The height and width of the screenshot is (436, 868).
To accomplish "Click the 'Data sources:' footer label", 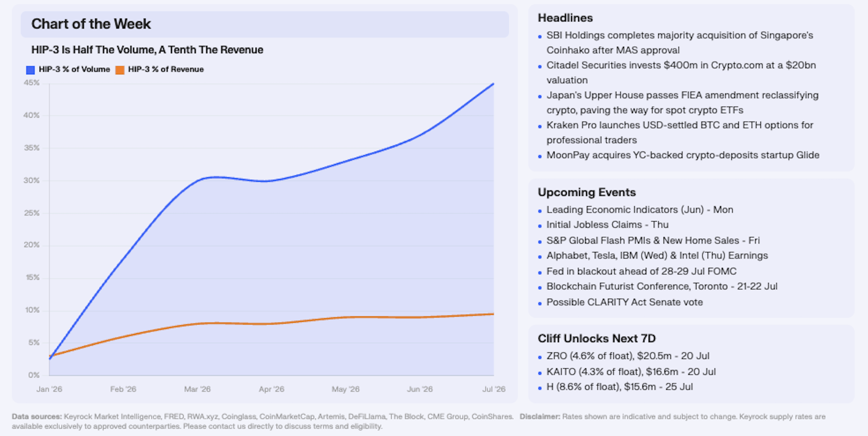I will pos(37,417).
